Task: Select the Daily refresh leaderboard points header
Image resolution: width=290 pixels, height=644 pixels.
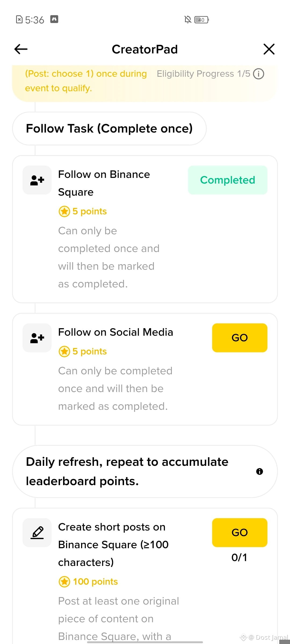Action: pyautogui.click(x=145, y=471)
